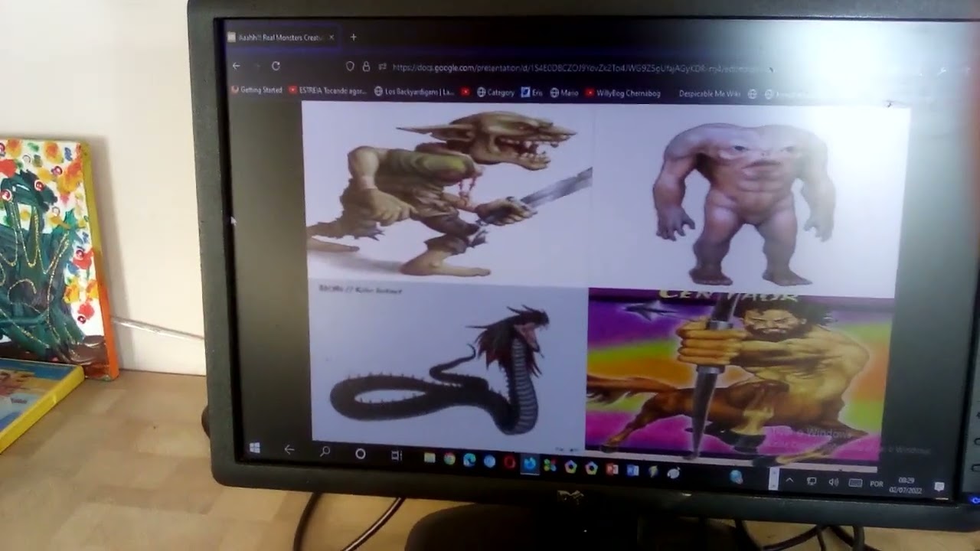Open the tracking protection shield icon
Viewport: 980px width, 551px height.
[350, 67]
